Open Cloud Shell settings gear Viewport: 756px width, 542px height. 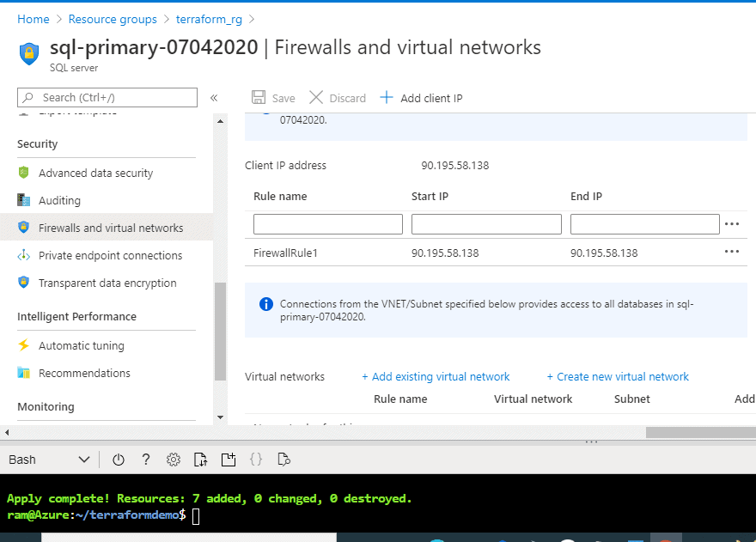pyautogui.click(x=174, y=460)
